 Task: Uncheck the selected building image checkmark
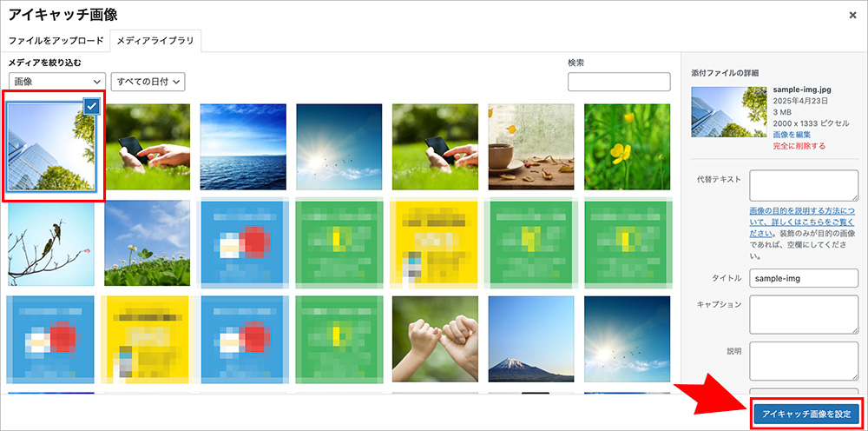tap(92, 106)
